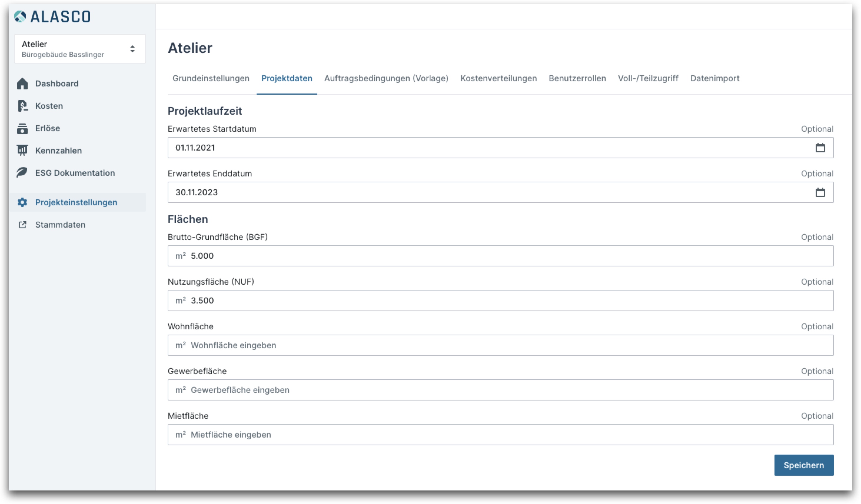861x504 pixels.
Task: Click the Atelier page heading
Action: pyautogui.click(x=190, y=48)
